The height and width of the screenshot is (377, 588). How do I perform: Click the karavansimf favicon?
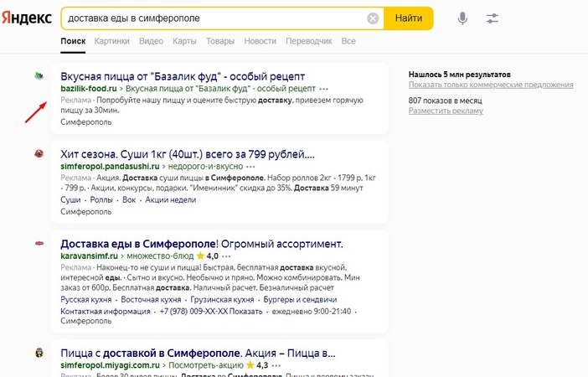pyautogui.click(x=39, y=244)
